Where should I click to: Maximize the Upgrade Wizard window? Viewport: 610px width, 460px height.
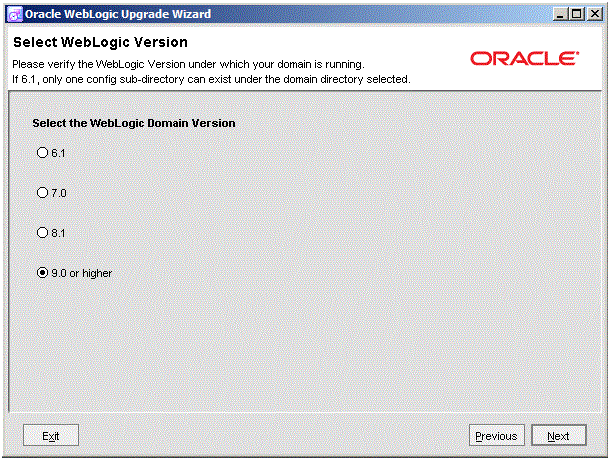[577, 14]
